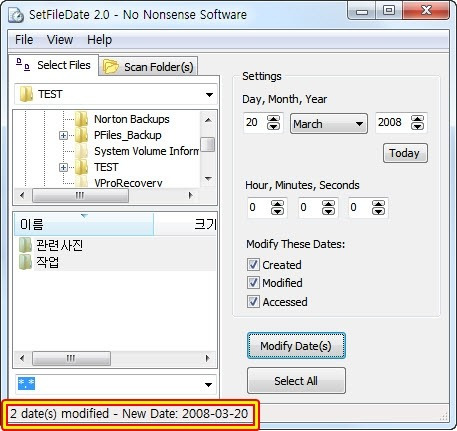Click the Modify Date(s) button
The width and height of the screenshot is (457, 431).
pos(296,346)
